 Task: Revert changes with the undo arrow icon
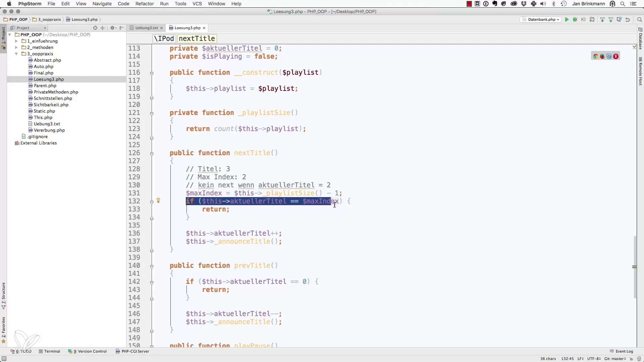(x=628, y=19)
